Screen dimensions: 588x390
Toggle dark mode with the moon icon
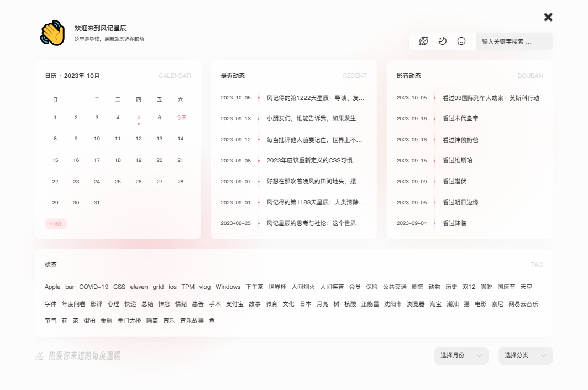[443, 41]
